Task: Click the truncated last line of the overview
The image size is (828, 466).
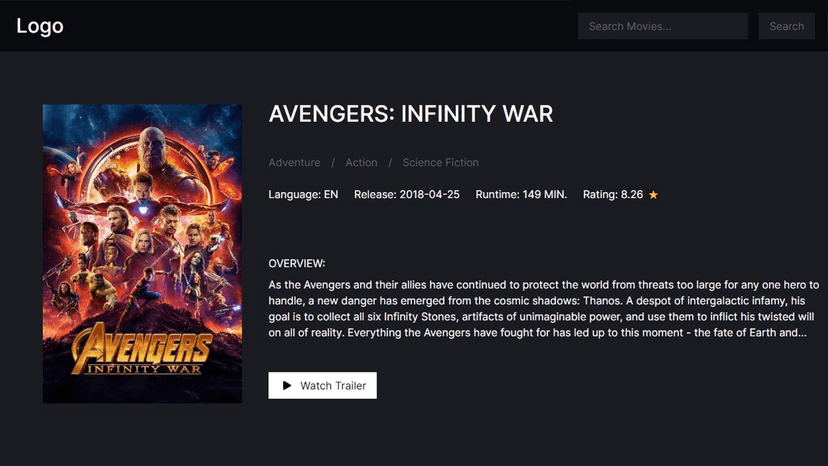Action: 537,332
